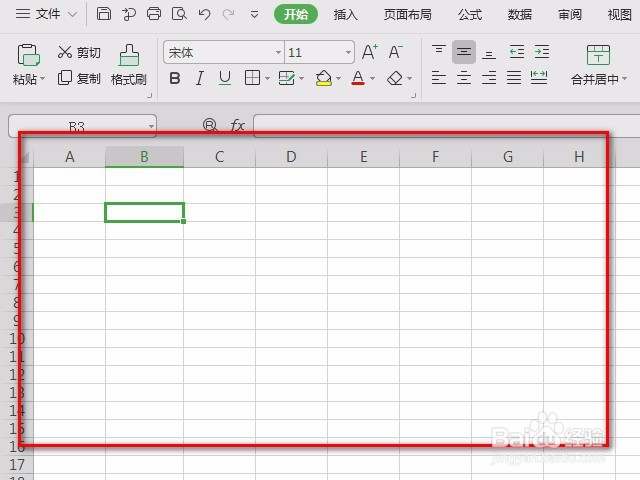The width and height of the screenshot is (640, 480).
Task: Open the 文件 hamburger menu
Action: click(23, 14)
